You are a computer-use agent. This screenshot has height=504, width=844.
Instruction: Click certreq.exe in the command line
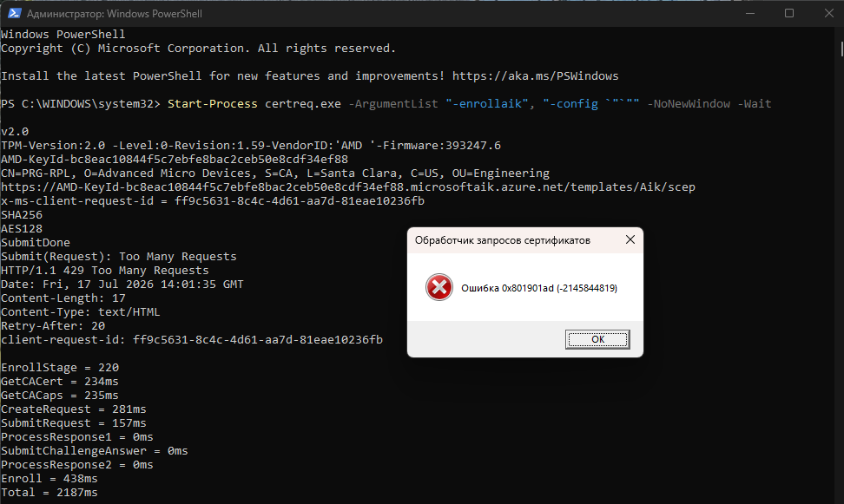302,104
